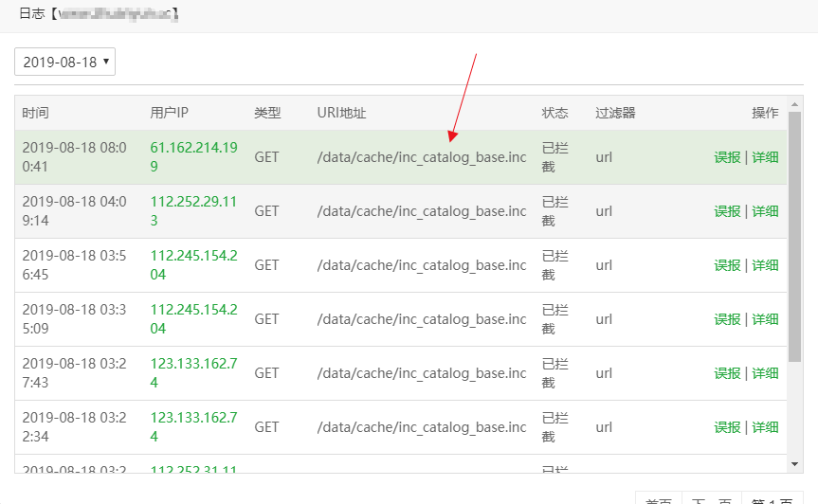
Task: Click GET in the 03:56:45 row
Action: 266,265
